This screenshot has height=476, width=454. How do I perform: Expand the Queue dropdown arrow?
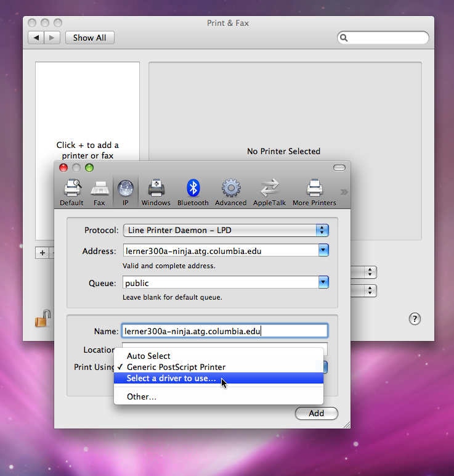(323, 282)
